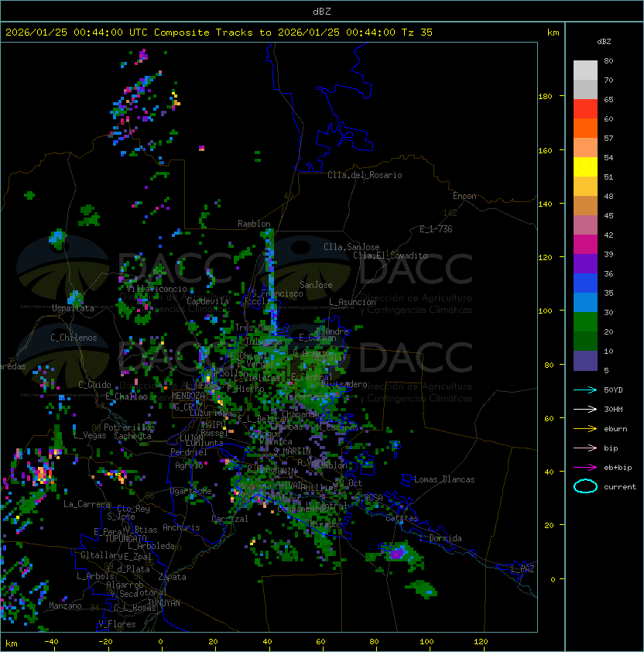The width and height of the screenshot is (644, 652).
Task: Click the MENDOZA label on the map
Action: coord(188,396)
